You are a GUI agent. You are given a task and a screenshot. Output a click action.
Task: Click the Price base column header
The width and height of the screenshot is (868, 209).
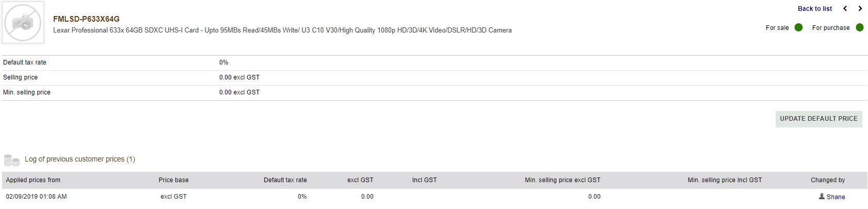tap(173, 180)
